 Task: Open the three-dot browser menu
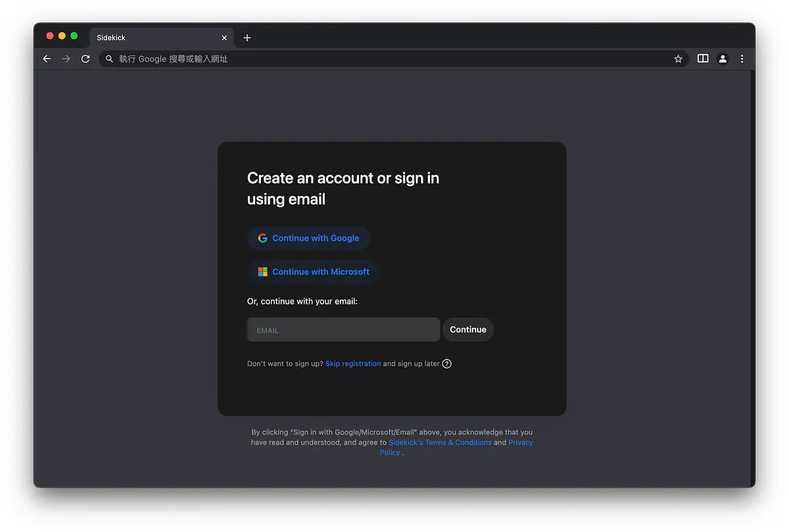[742, 59]
